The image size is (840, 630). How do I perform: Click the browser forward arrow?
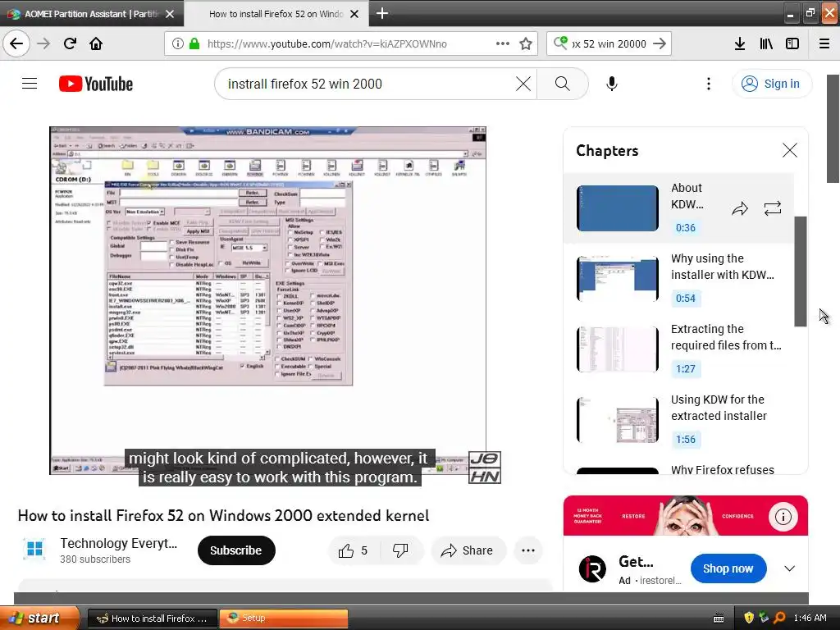(x=43, y=43)
